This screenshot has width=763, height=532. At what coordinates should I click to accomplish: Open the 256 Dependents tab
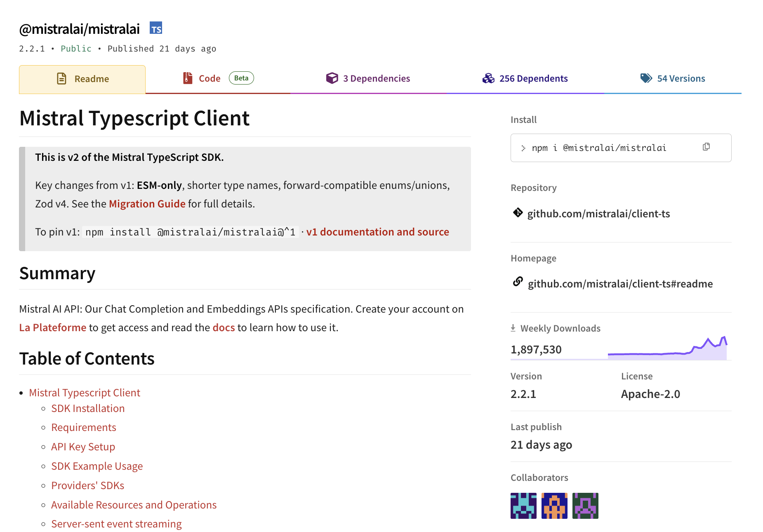(x=525, y=79)
